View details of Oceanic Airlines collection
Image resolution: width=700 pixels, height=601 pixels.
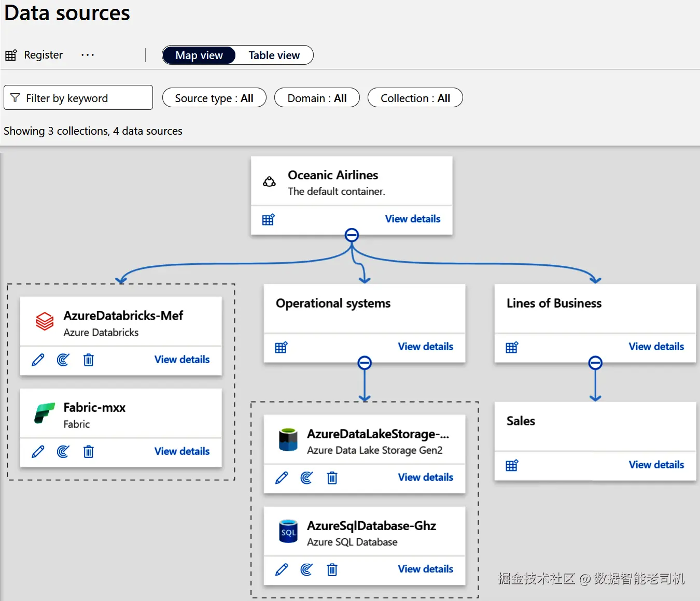(x=413, y=219)
